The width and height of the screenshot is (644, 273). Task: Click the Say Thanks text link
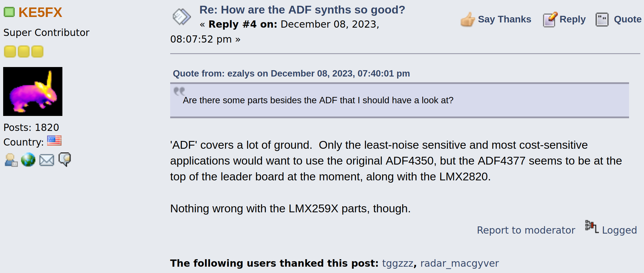click(x=504, y=19)
